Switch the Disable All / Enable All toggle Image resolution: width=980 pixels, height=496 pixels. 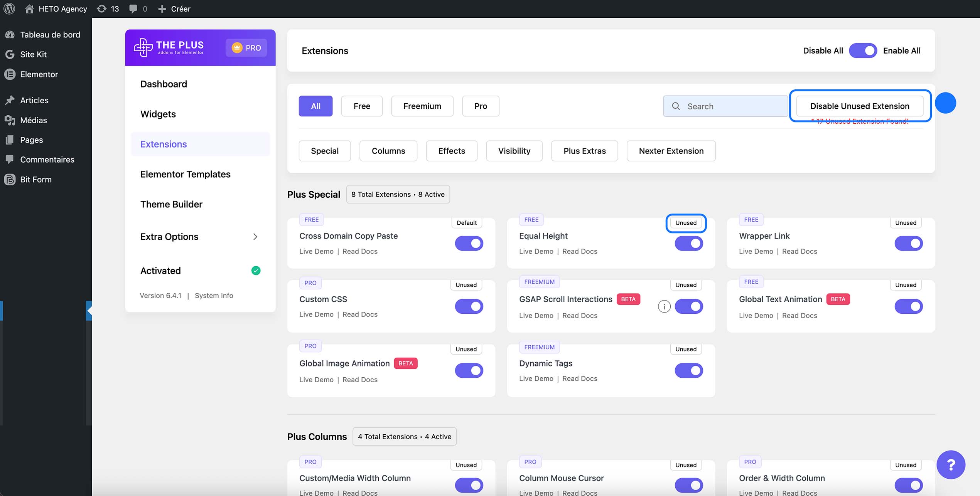862,50
